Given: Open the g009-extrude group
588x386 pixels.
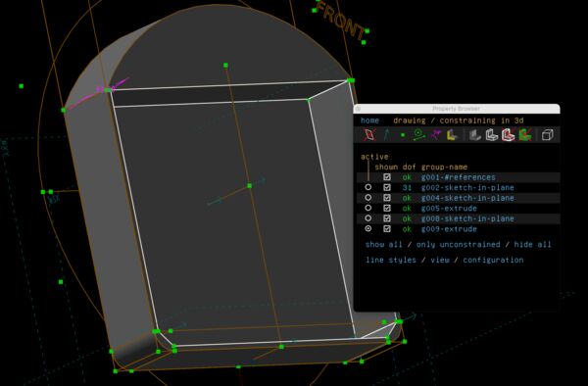Looking at the screenshot, I should click(449, 229).
